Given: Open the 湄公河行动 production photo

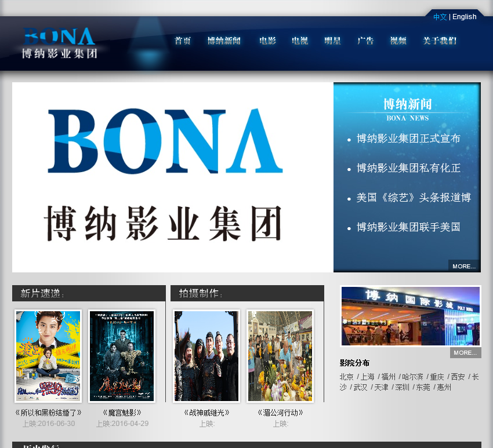Looking at the screenshot, I should [x=280, y=356].
